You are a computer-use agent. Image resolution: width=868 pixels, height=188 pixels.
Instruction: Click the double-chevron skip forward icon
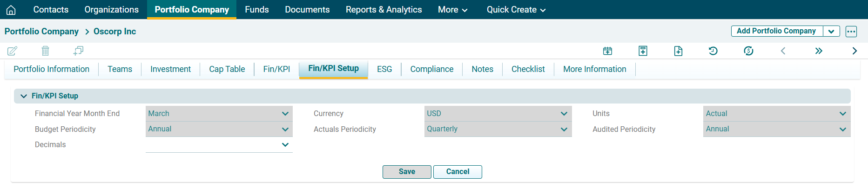[819, 51]
